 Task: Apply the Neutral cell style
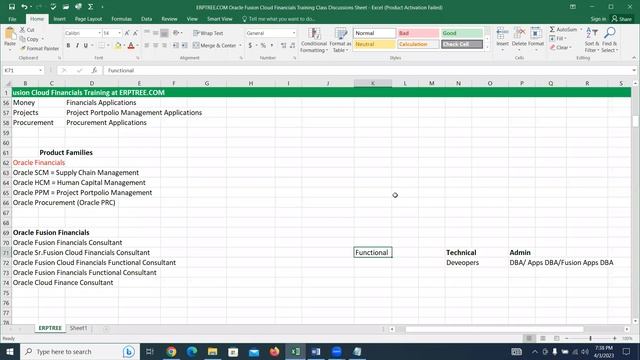tap(374, 44)
